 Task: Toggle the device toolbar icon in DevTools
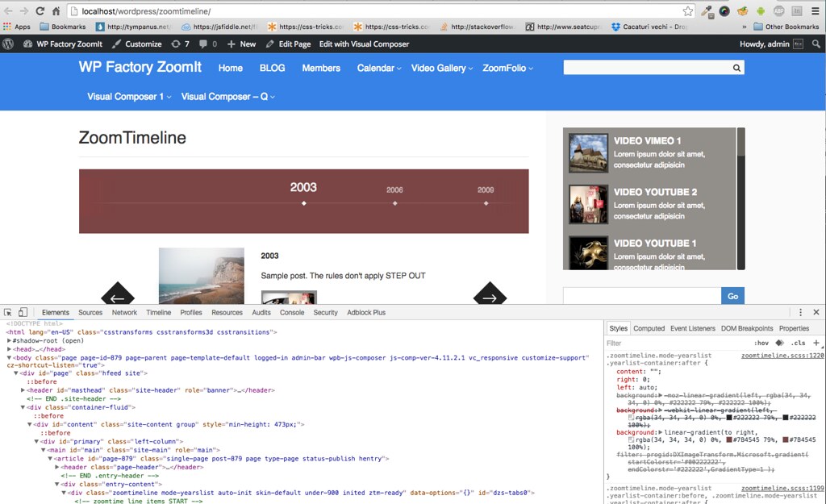pyautogui.click(x=23, y=313)
